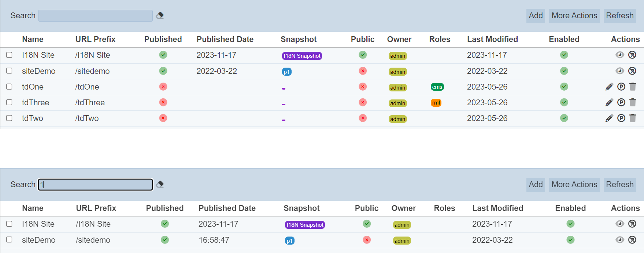Refresh the list filtered by '1'
644x253 pixels.
click(619, 185)
